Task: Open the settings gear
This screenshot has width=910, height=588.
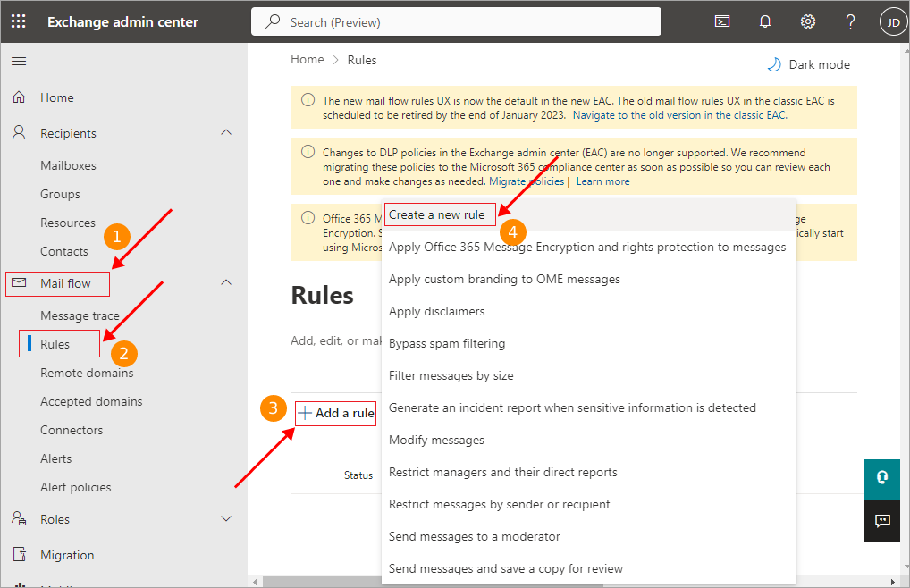Action: pos(808,22)
